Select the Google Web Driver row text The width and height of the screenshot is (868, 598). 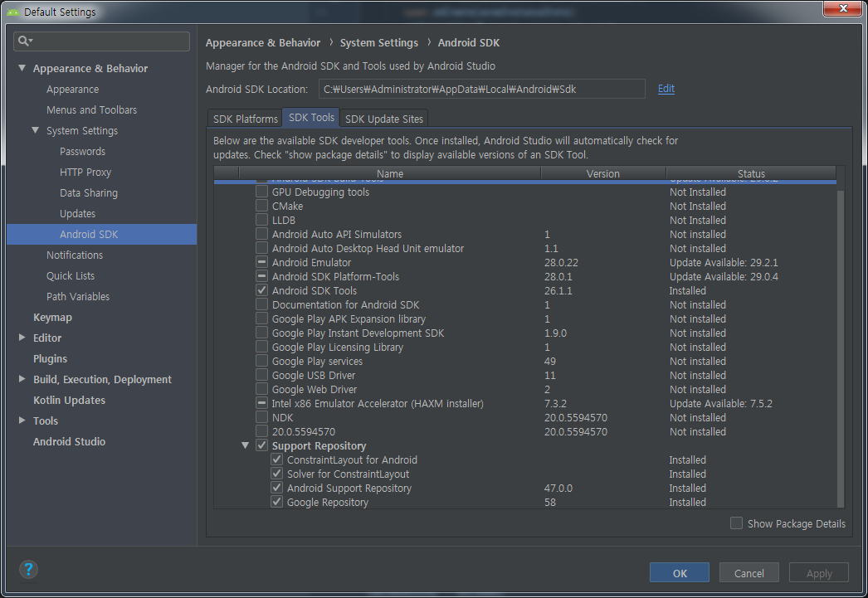click(x=315, y=389)
